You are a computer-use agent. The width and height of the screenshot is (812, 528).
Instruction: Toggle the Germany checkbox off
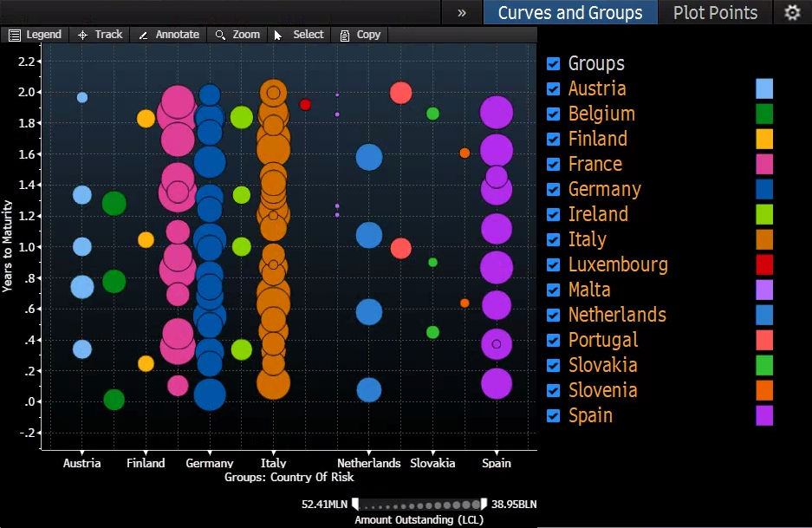(554, 189)
